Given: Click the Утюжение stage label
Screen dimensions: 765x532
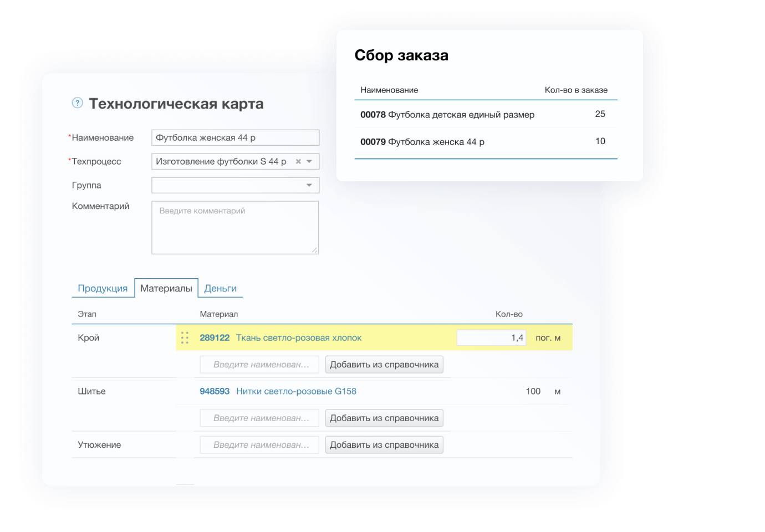Looking at the screenshot, I should (x=99, y=444).
